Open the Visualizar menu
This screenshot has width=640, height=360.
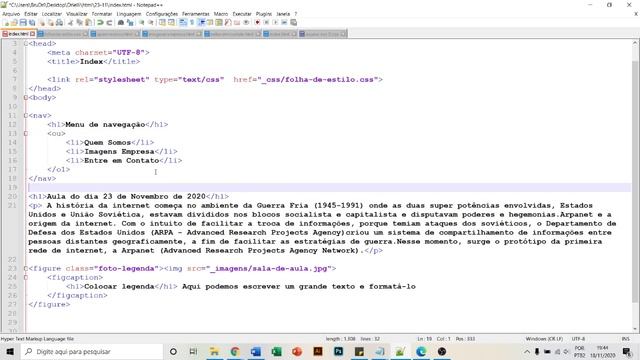click(x=77, y=14)
